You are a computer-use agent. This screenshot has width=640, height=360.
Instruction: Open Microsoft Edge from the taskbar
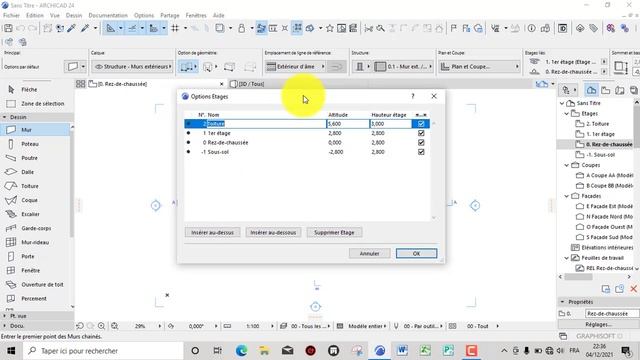pos(241,351)
